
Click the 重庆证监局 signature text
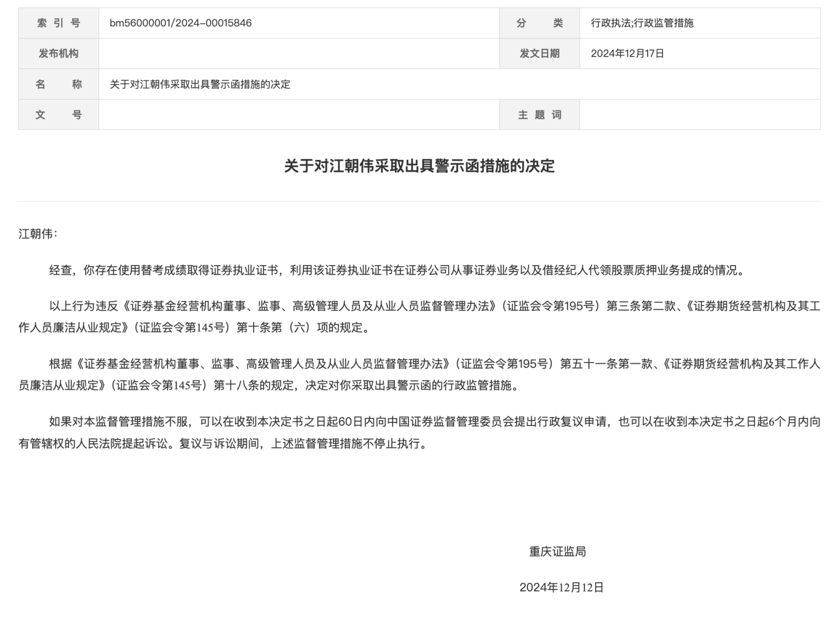(x=557, y=551)
